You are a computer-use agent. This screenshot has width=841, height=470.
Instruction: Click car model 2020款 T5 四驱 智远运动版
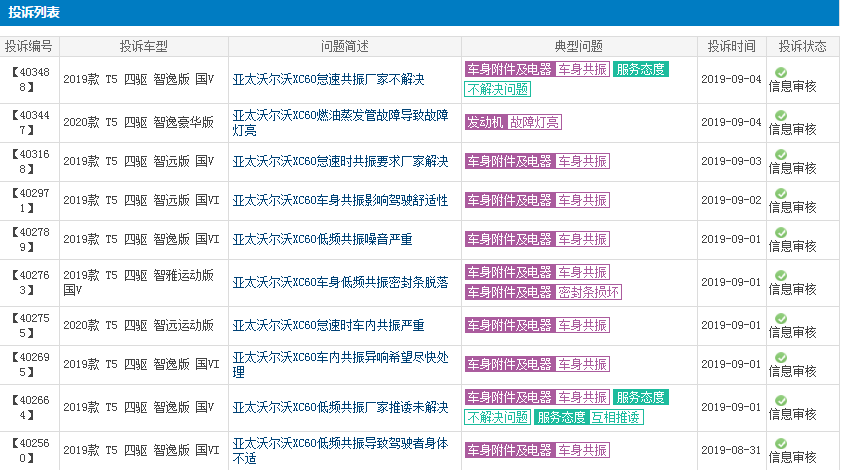pyautogui.click(x=138, y=325)
